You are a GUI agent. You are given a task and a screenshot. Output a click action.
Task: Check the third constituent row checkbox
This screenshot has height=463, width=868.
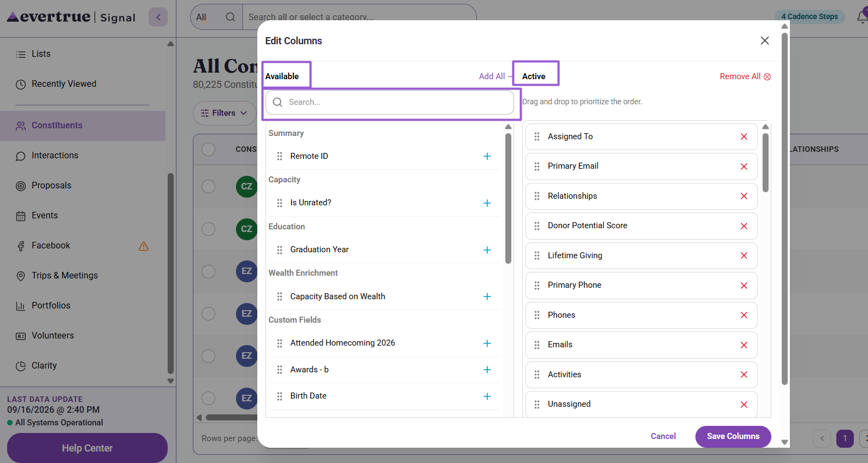coord(208,271)
